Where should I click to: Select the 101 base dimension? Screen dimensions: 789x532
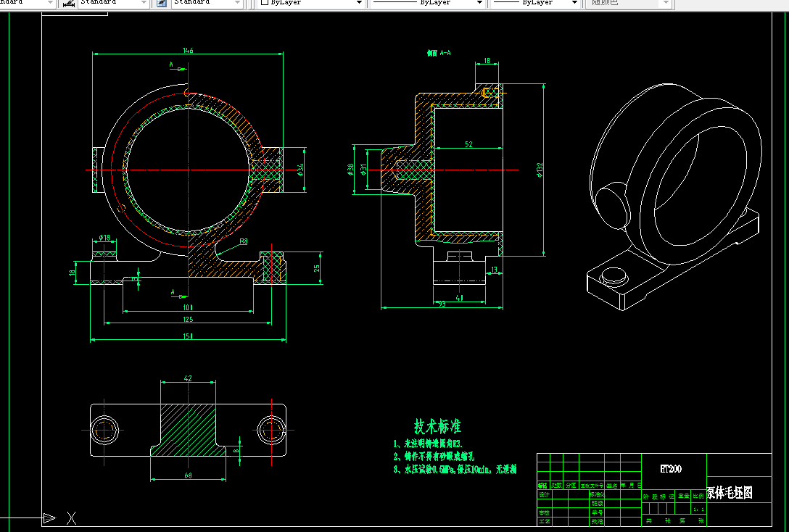pyautogui.click(x=188, y=307)
